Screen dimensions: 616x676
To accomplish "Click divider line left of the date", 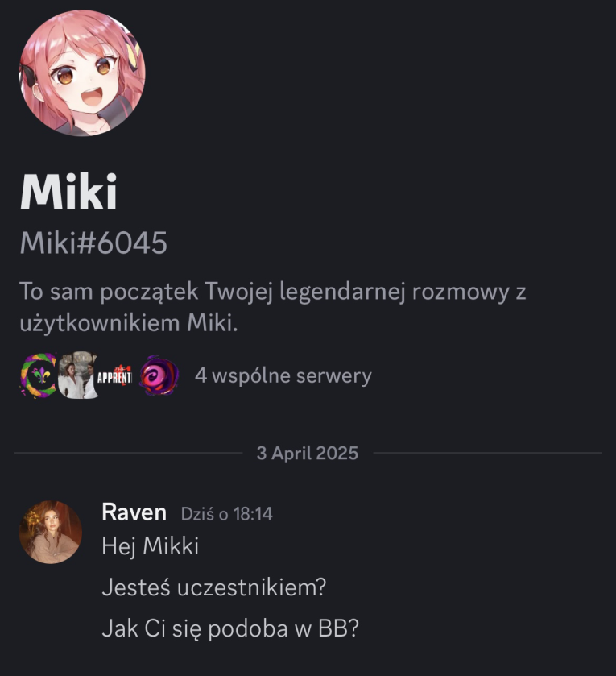I will pyautogui.click(x=128, y=453).
